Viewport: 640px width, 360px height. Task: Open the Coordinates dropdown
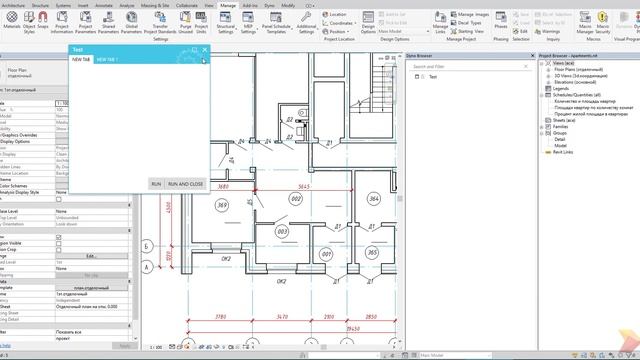(x=339, y=23)
